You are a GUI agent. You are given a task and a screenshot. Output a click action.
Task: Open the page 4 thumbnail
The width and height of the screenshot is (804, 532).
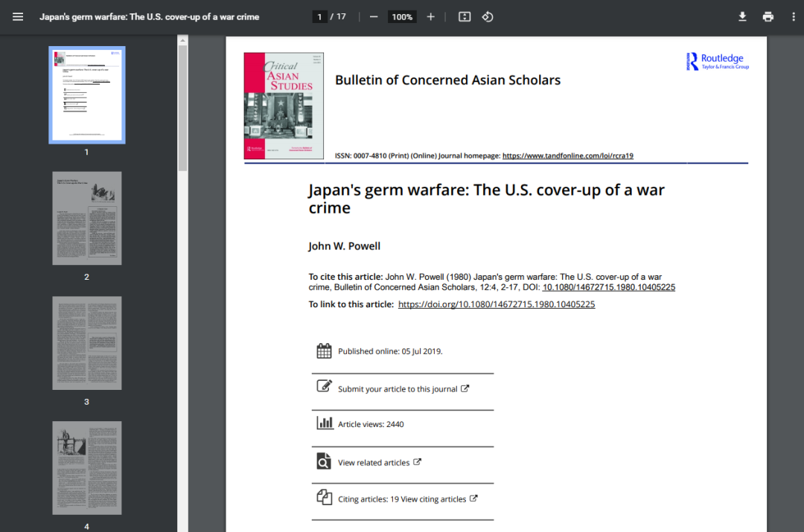pyautogui.click(x=87, y=468)
